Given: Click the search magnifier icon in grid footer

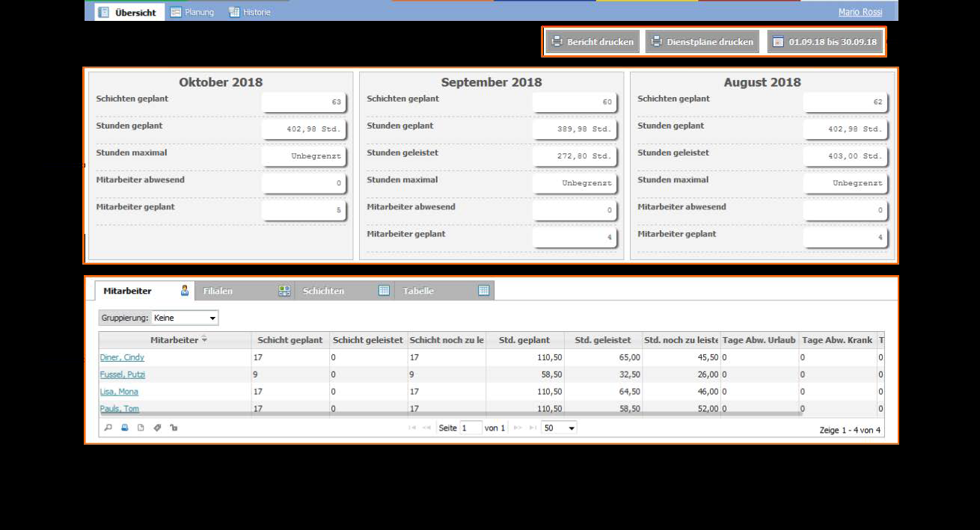Looking at the screenshot, I should pyautogui.click(x=108, y=428).
